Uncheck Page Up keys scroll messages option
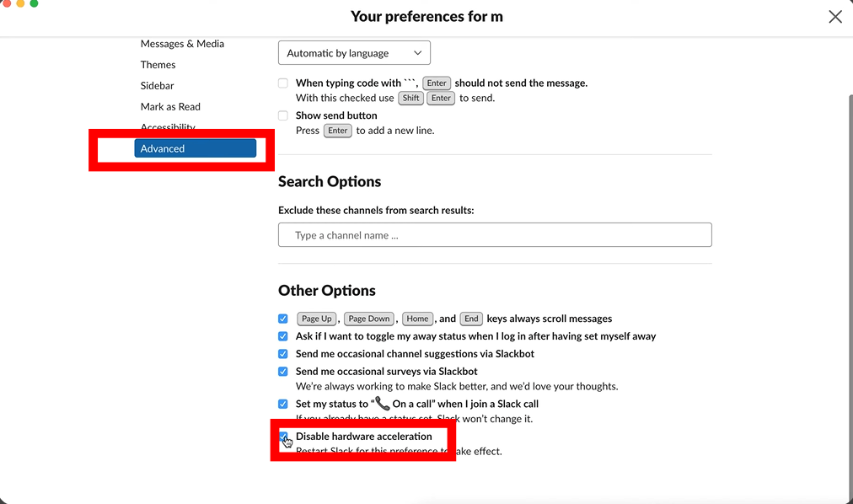Screen dimensions: 853x504 (x=283, y=319)
